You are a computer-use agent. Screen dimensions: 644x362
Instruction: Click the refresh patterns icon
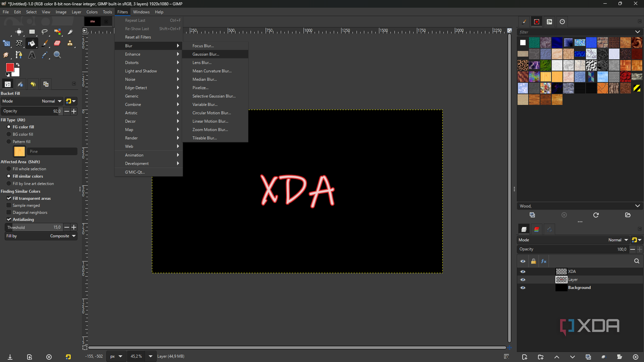[596, 215]
